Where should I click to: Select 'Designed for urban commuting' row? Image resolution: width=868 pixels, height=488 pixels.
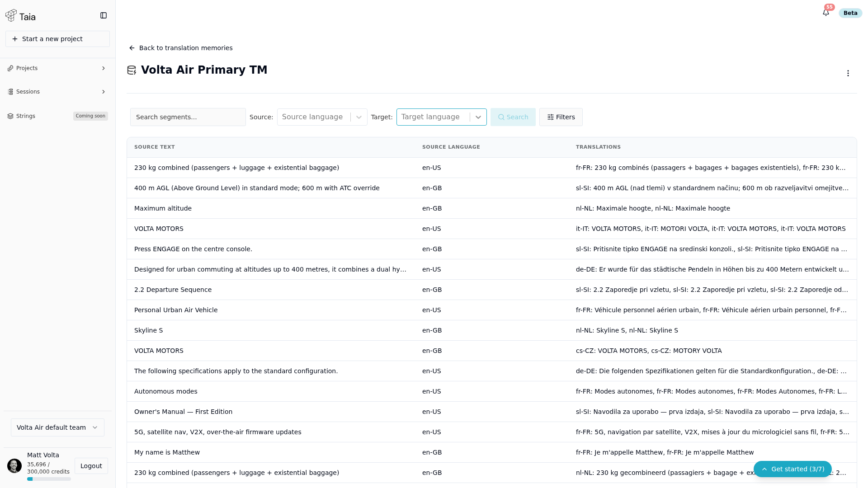click(x=492, y=269)
